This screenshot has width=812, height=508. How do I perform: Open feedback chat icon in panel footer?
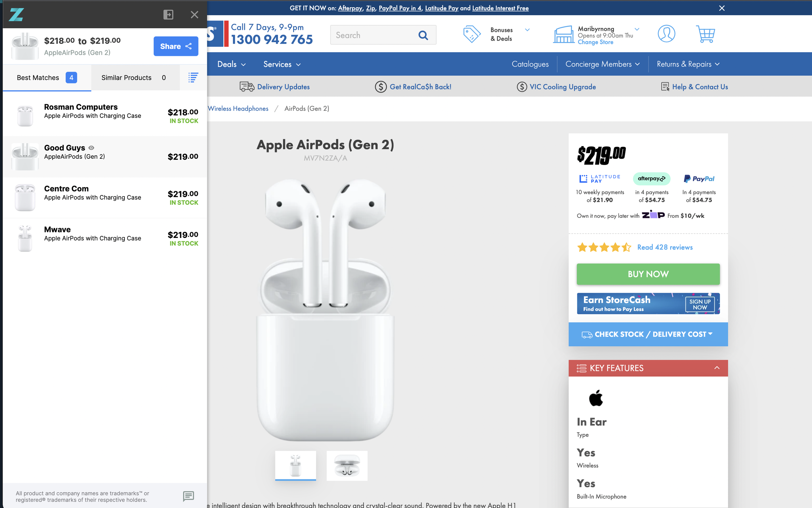coord(188,496)
